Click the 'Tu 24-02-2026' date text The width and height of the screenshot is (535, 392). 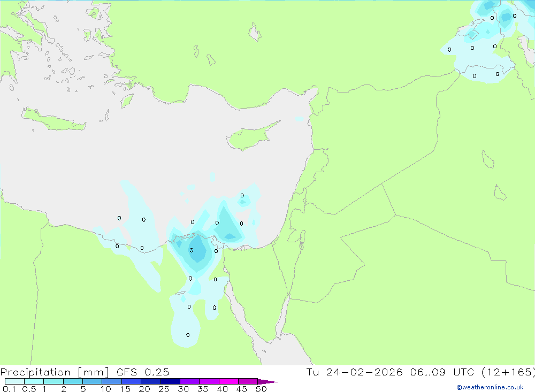(354, 372)
